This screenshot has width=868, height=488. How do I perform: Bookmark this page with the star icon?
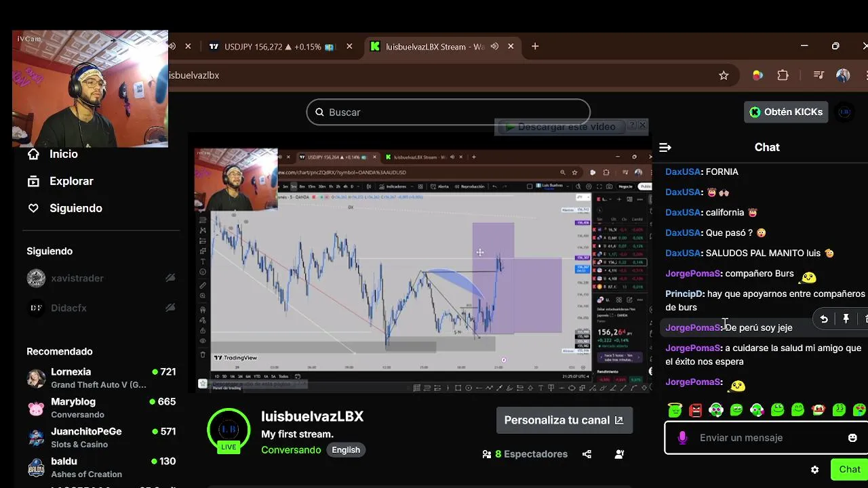[724, 75]
